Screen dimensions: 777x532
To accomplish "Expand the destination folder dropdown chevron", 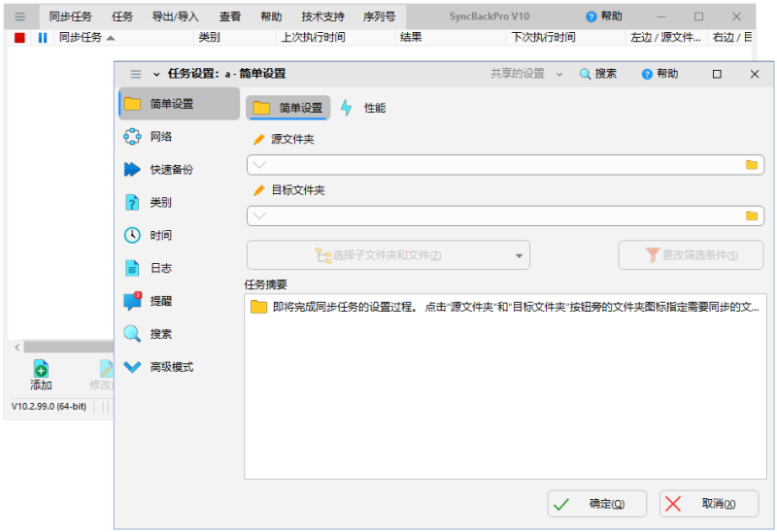I will [259, 216].
